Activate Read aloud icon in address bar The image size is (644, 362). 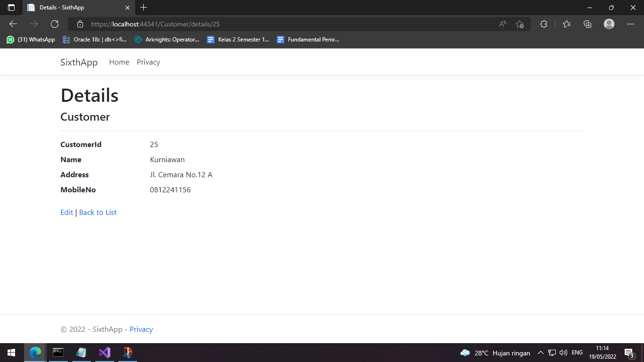point(503,24)
